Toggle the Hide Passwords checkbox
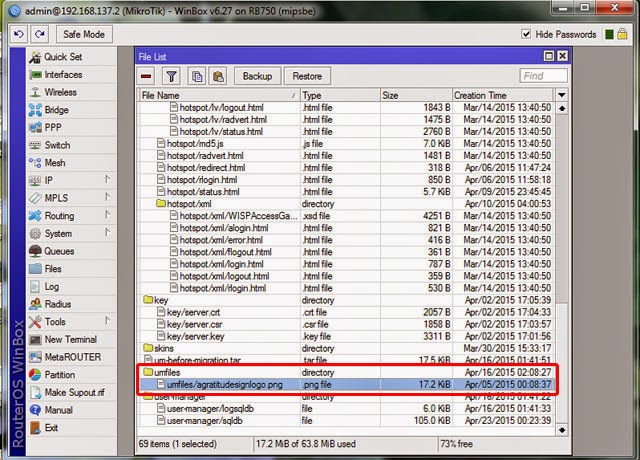 (x=526, y=34)
